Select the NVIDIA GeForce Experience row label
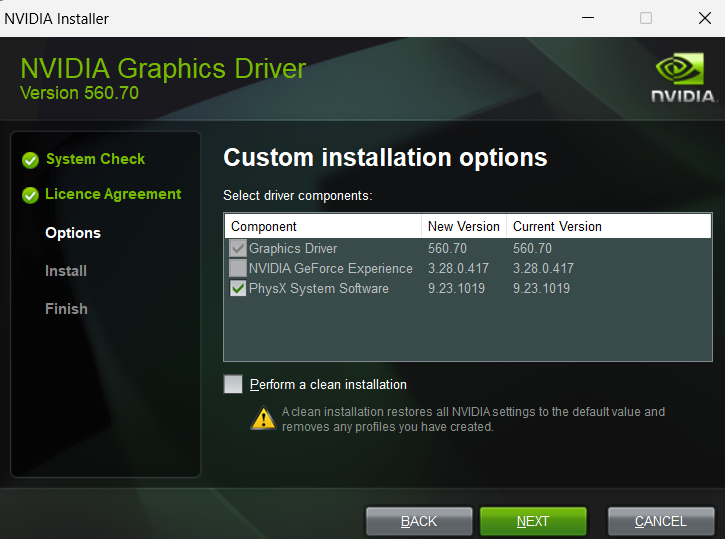Screen dimensions: 725x539 pos(331,269)
